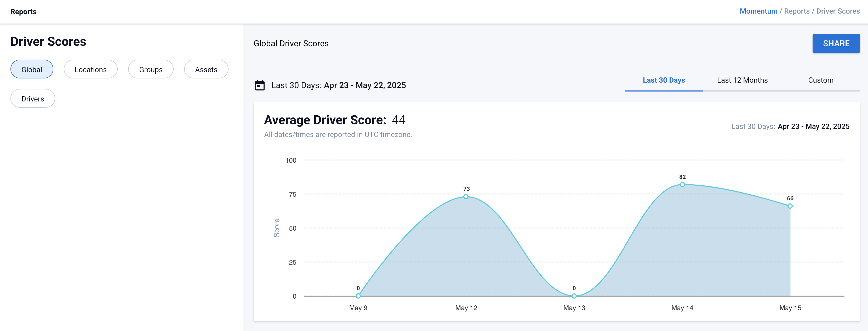Image resolution: width=868 pixels, height=331 pixels.
Task: Click the date range text Apr 23 - May 22
Action: coord(365,85)
